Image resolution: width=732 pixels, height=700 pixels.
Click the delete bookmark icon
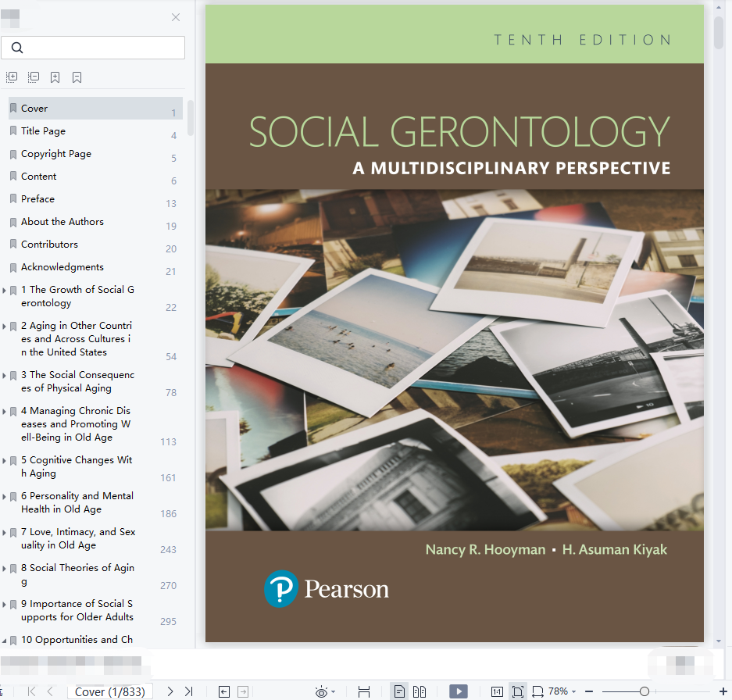pos(77,77)
